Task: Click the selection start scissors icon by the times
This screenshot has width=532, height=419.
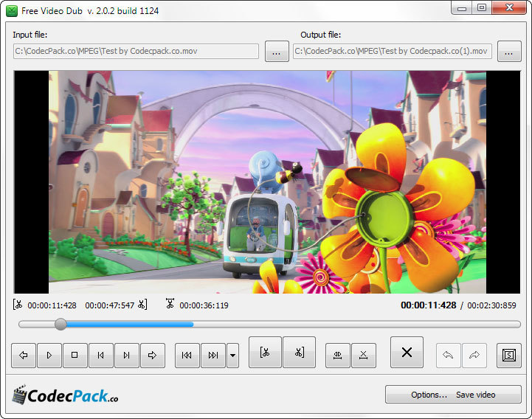Action: tap(18, 305)
